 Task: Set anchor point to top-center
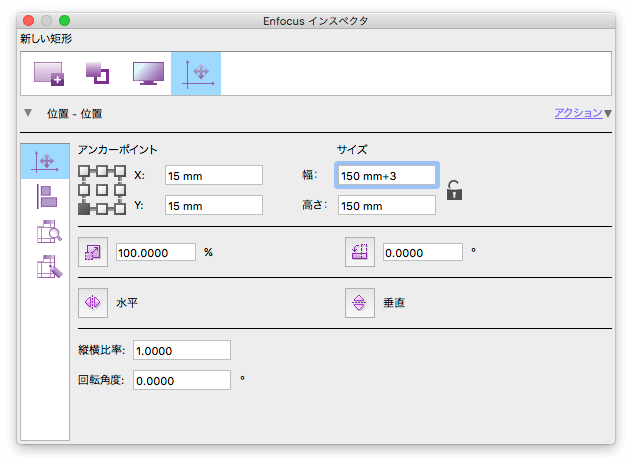point(102,171)
